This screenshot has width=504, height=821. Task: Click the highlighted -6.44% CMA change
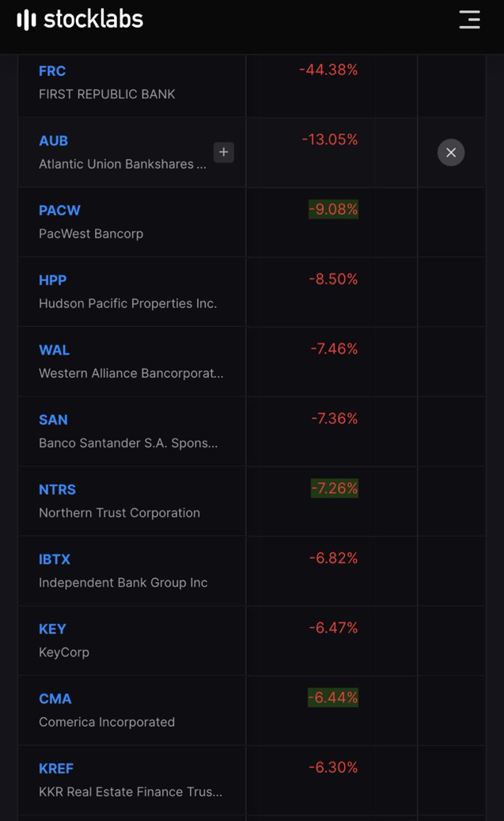point(333,697)
